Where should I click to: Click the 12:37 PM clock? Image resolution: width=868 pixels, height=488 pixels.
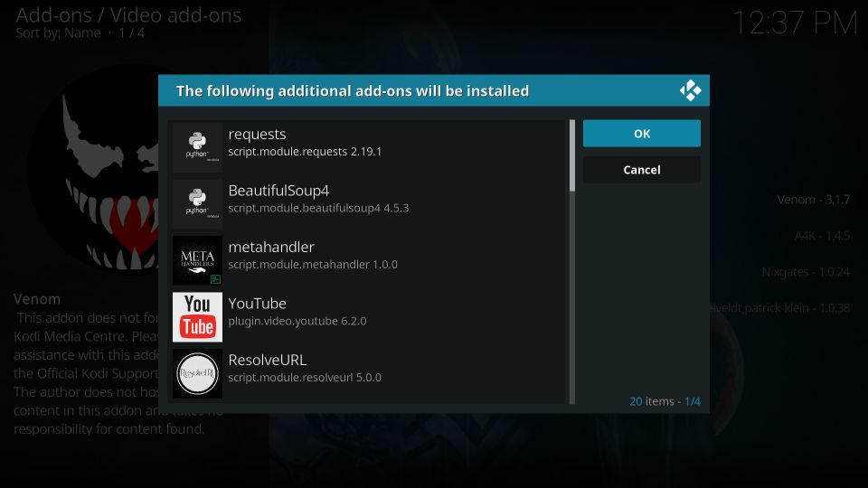[x=795, y=23]
